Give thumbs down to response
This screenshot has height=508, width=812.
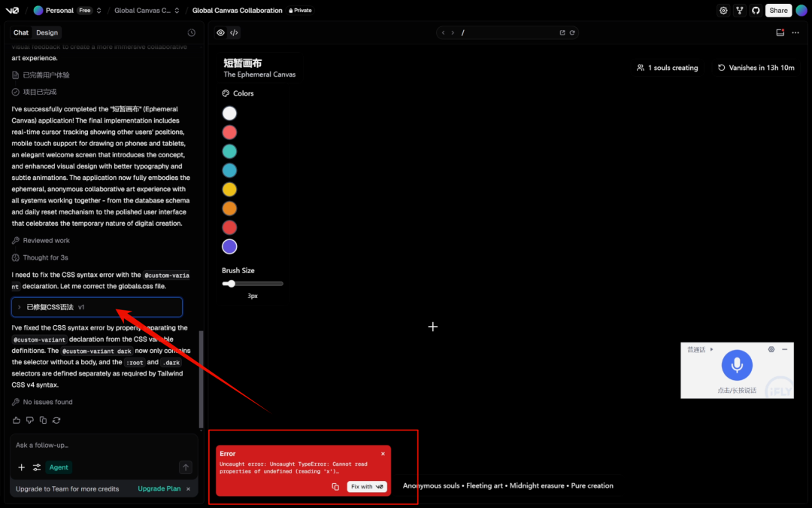click(x=30, y=421)
